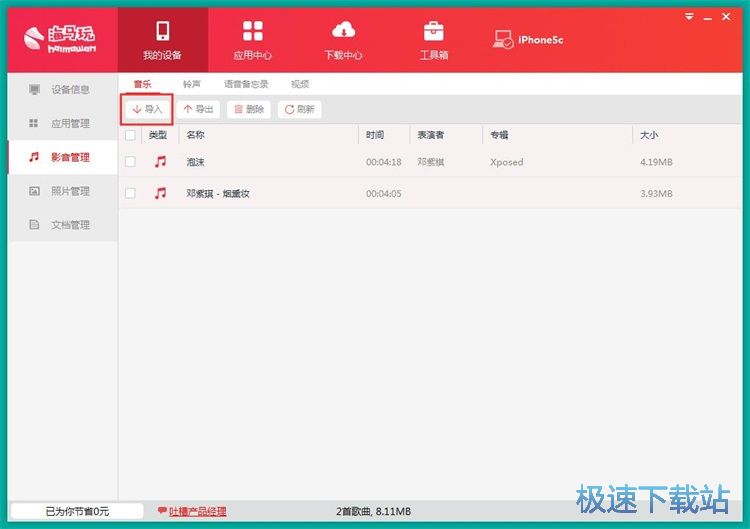Viewport: 750px width, 529px height.
Task: Toggle the select-all checkbox in header
Action: (x=130, y=135)
